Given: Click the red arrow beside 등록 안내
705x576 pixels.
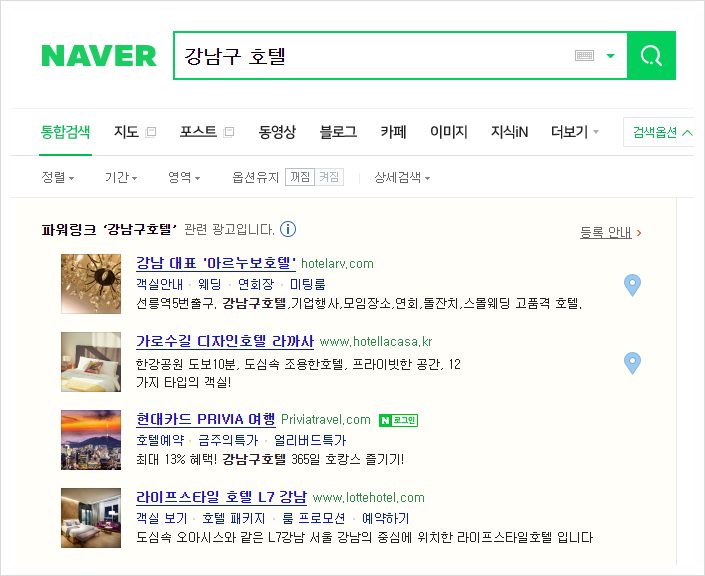Looking at the screenshot, I should point(639,233).
